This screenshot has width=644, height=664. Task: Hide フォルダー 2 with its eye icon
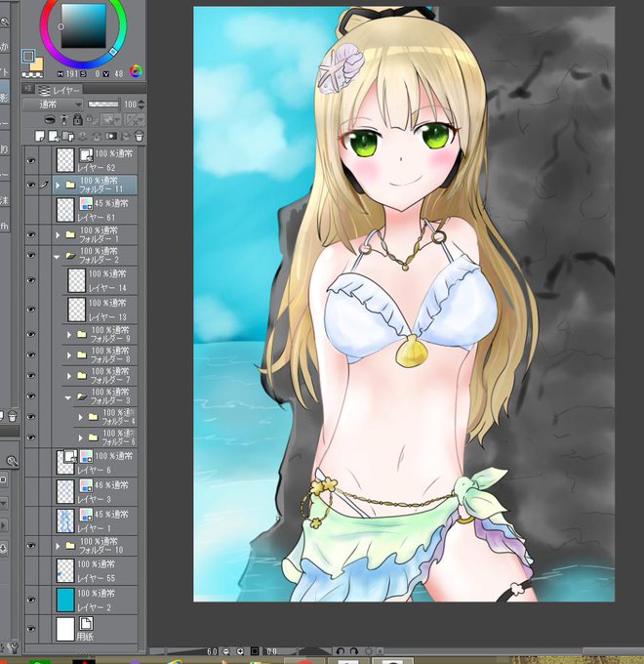[31, 256]
